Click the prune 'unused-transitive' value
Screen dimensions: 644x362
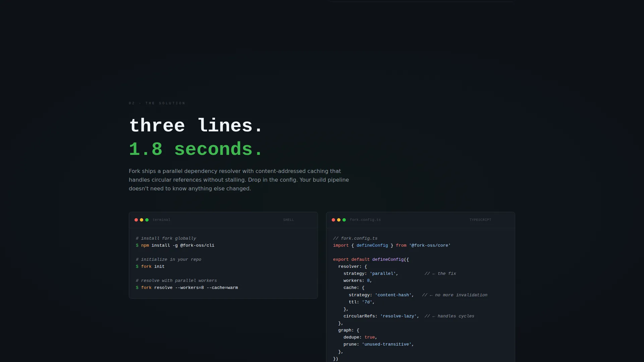click(x=387, y=344)
